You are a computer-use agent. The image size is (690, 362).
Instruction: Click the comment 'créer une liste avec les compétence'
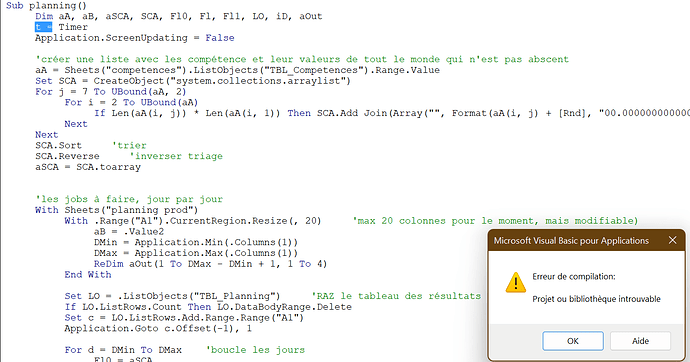pyautogui.click(x=302, y=59)
